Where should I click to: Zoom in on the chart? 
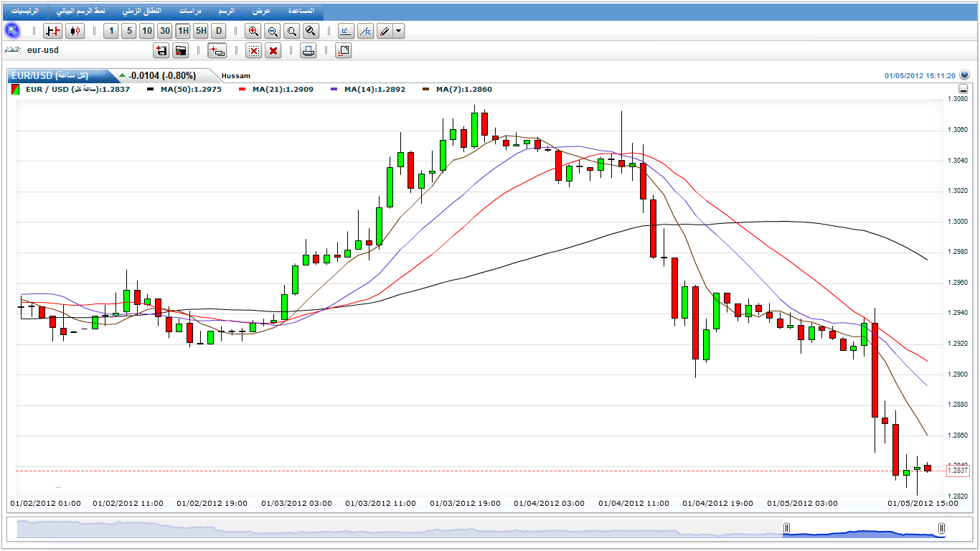(253, 31)
